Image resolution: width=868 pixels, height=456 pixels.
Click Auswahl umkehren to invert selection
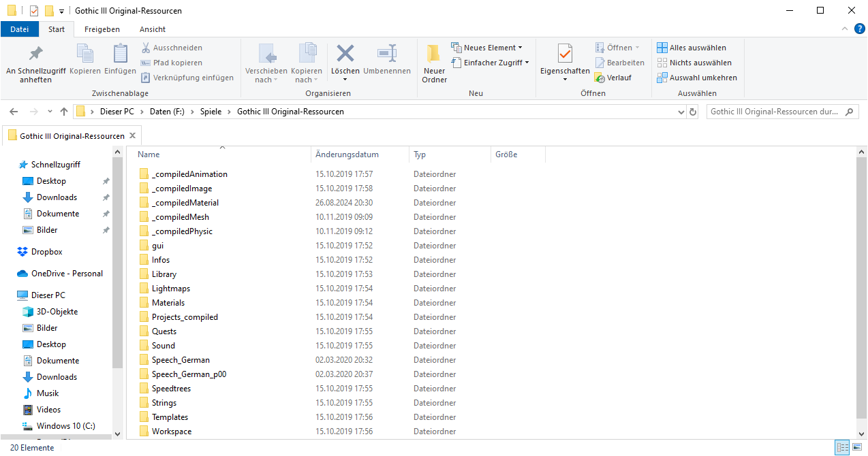click(x=697, y=78)
